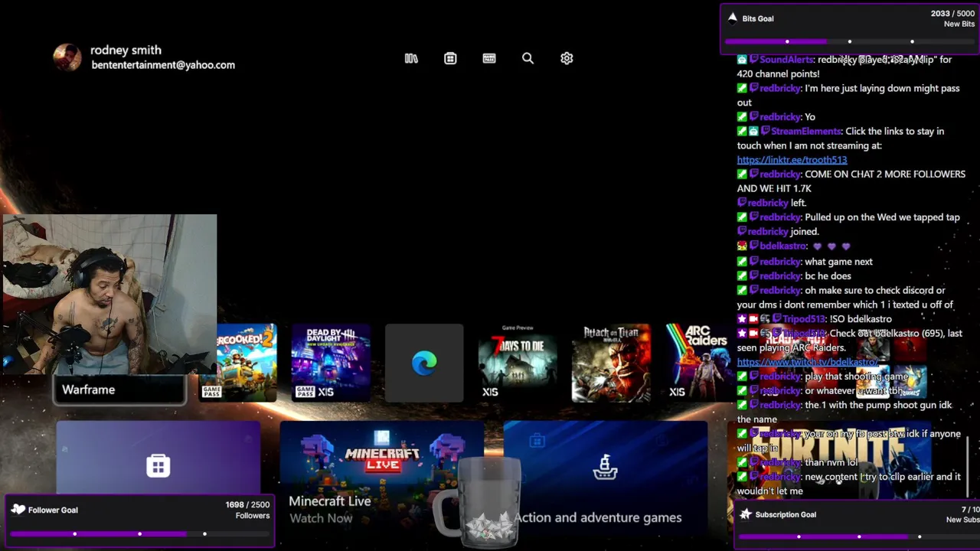Click the Follower Goal progress bar

click(x=139, y=533)
